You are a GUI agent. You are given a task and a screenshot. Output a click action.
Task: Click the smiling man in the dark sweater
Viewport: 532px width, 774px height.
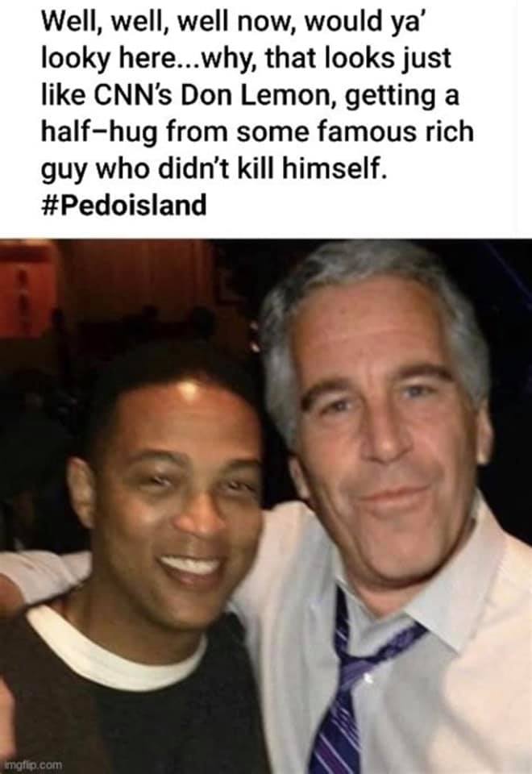[x=148, y=568]
